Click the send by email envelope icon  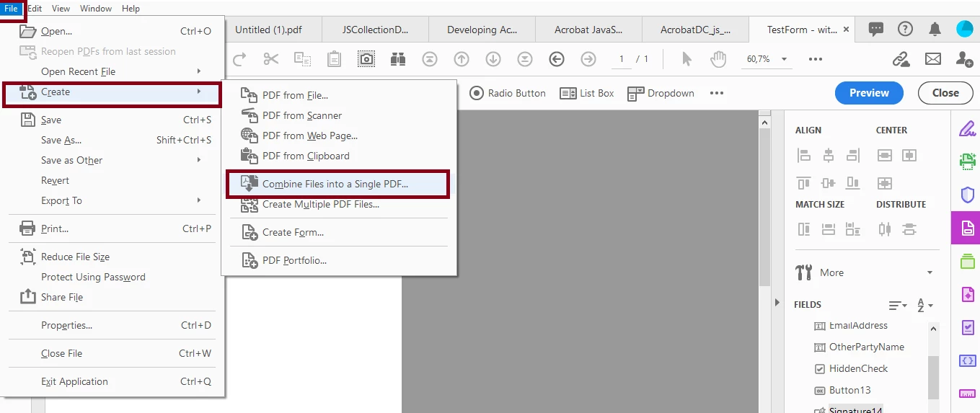(933, 59)
